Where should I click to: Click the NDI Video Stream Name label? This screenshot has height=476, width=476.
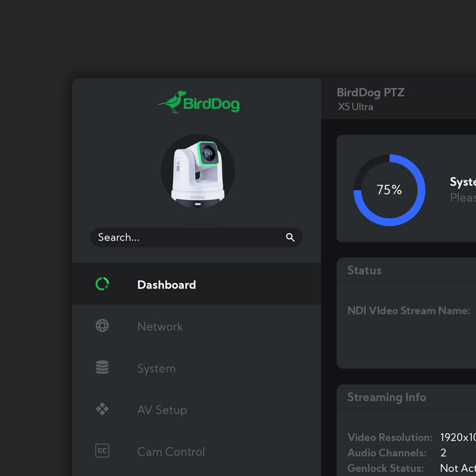(x=409, y=311)
